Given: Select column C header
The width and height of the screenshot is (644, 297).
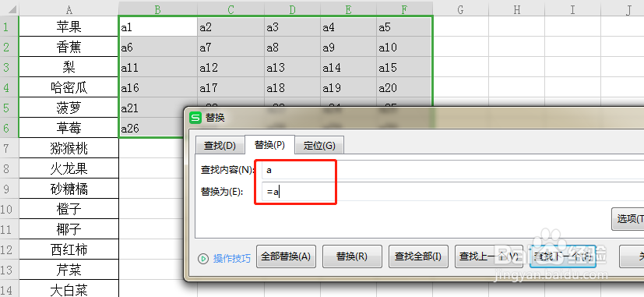Looking at the screenshot, I should coord(231,10).
